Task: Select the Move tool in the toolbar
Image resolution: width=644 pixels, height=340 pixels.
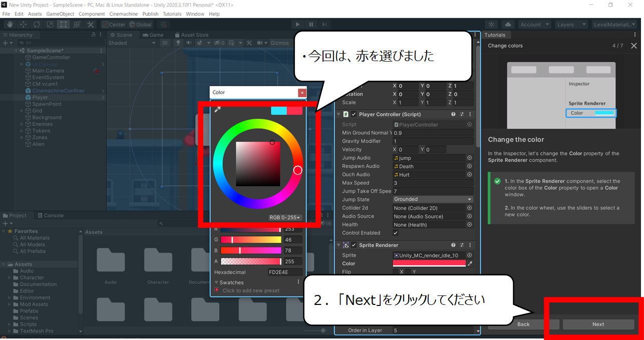Action: click(24, 25)
